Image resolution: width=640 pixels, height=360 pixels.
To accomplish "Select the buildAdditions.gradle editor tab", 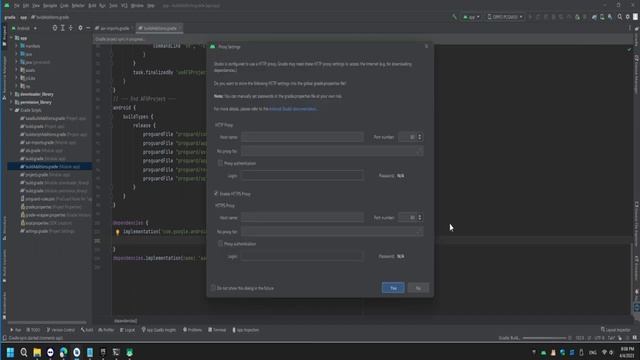I will (160, 28).
